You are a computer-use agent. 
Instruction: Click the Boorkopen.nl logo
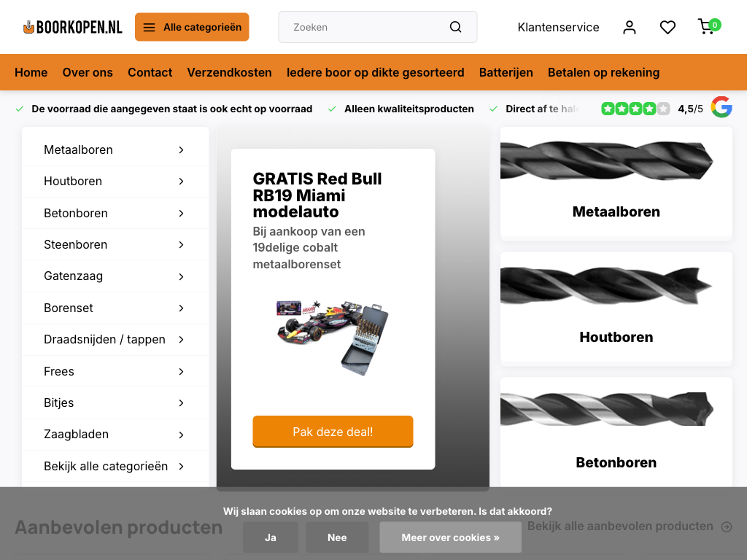pyautogui.click(x=72, y=27)
